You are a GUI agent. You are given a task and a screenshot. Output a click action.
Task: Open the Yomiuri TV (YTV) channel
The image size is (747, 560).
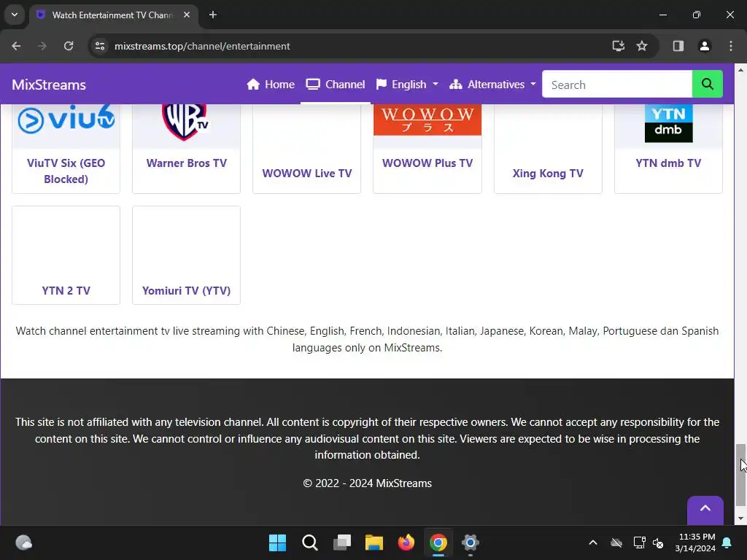(186, 290)
